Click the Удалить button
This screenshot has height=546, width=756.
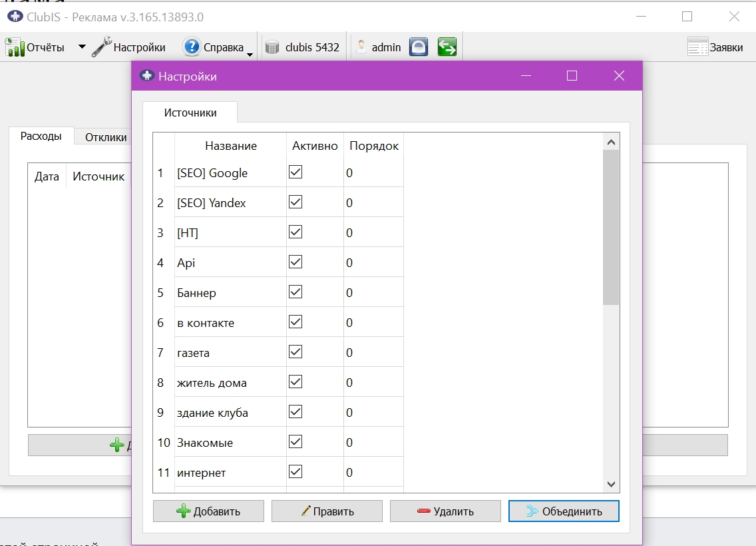tap(445, 511)
